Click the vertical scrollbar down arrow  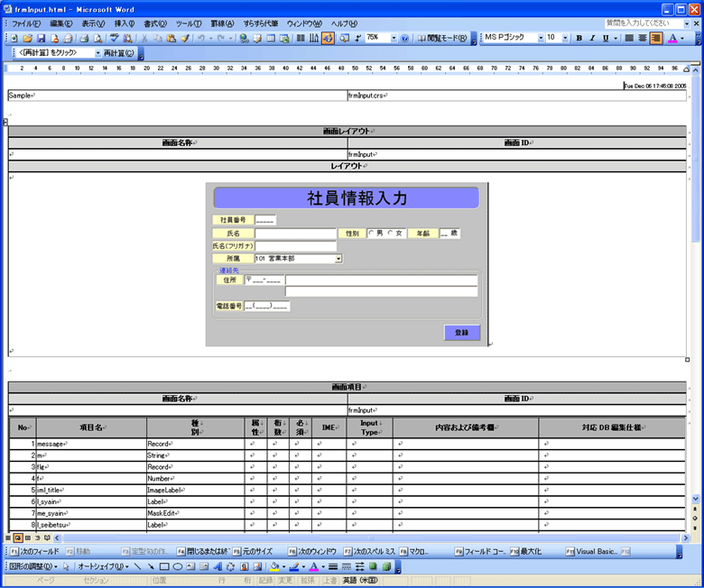pyautogui.click(x=696, y=499)
